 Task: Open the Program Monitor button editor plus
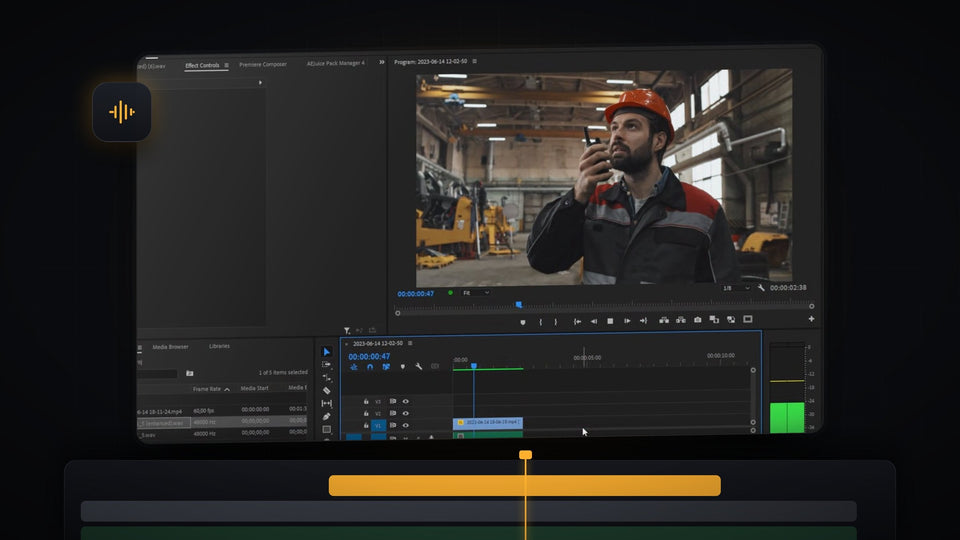(x=811, y=318)
